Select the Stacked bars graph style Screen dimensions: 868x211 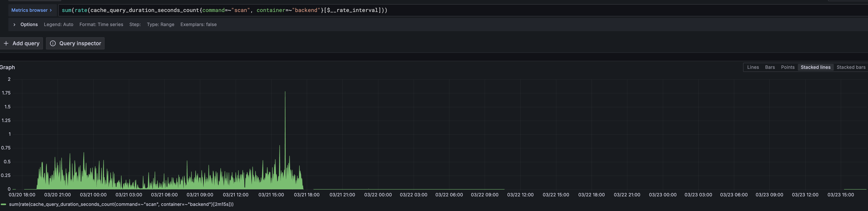pyautogui.click(x=851, y=67)
